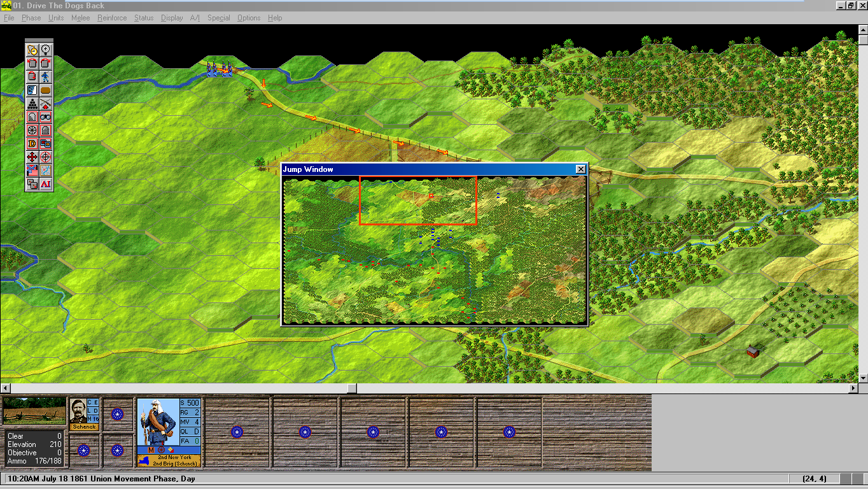This screenshot has width=868, height=489.
Task: Select the 2nd New York soldier picture
Action: [158, 422]
